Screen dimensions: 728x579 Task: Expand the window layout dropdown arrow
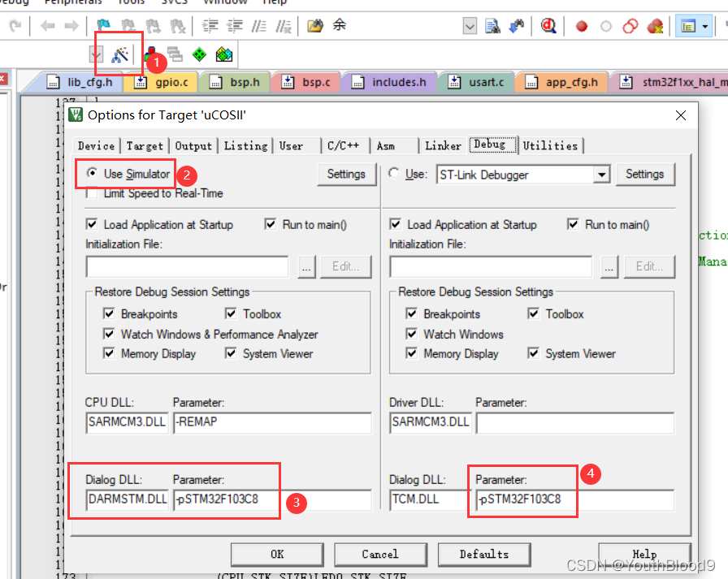pos(705,27)
